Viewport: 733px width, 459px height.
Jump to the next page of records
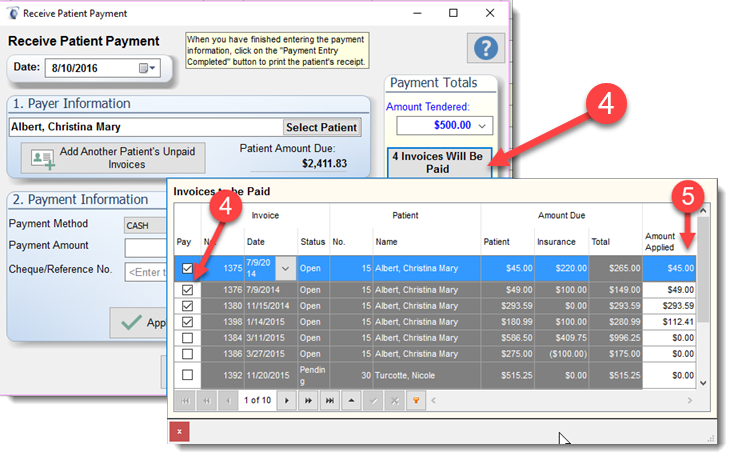308,401
